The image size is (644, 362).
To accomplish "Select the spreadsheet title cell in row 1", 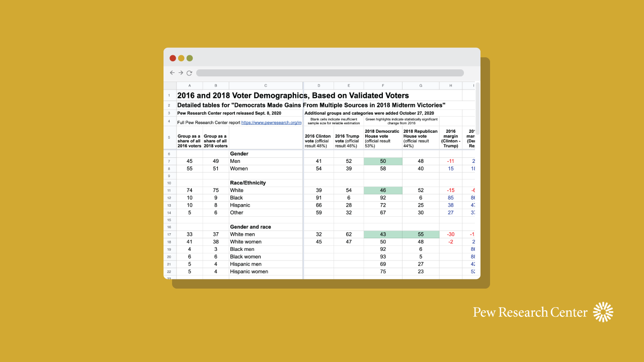I will (x=293, y=96).
